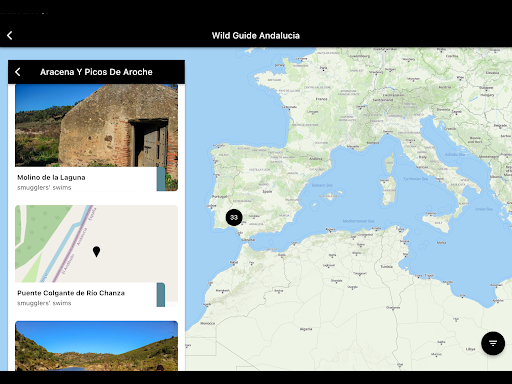Tap teal tag on Molino de la Laguna card
This screenshot has width=512, height=384.
point(161,179)
